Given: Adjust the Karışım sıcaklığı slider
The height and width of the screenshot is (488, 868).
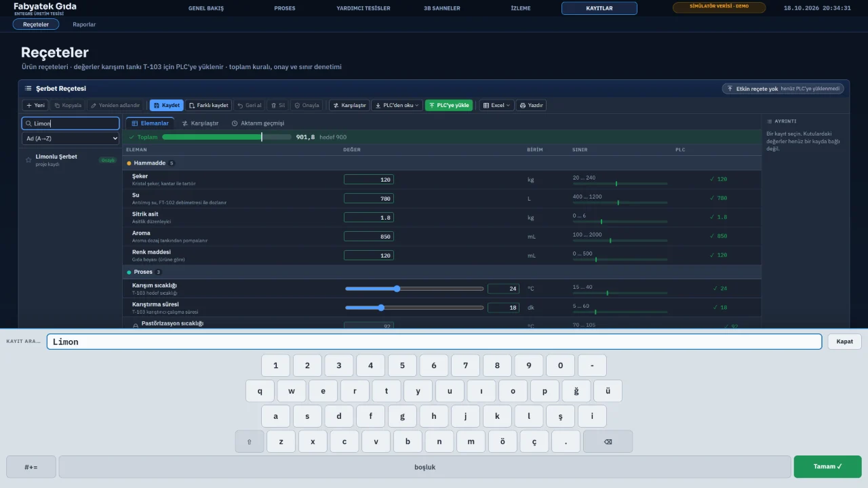Looking at the screenshot, I should [x=414, y=289].
